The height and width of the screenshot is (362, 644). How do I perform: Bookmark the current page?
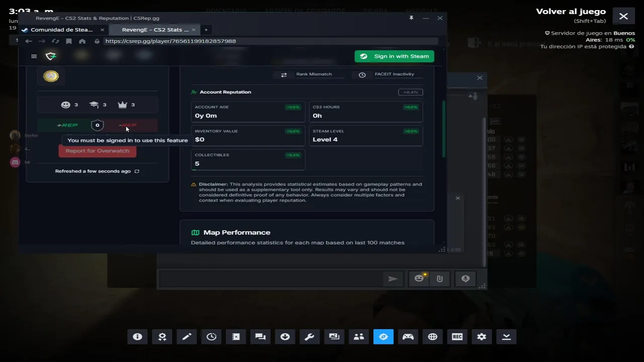pos(69,41)
